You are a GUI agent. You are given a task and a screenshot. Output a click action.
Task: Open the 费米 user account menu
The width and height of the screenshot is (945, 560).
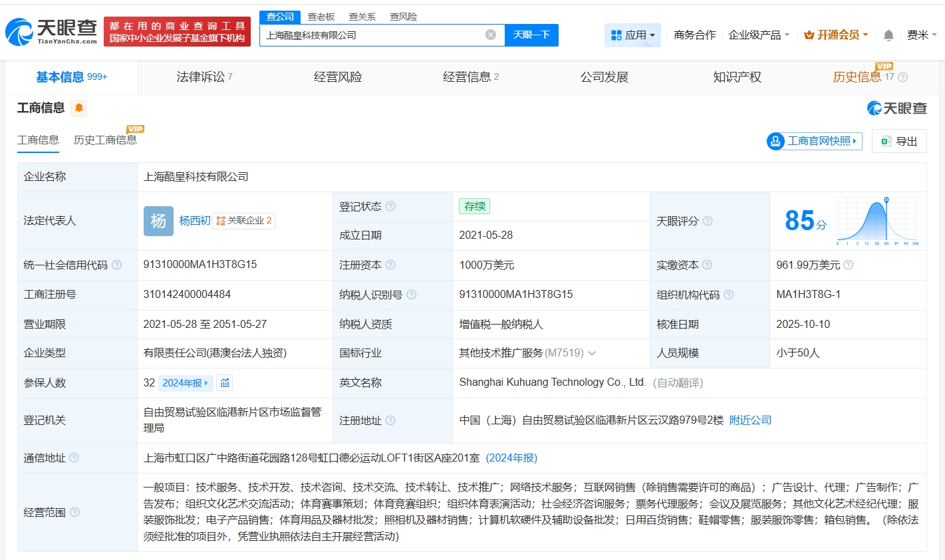[x=921, y=35]
